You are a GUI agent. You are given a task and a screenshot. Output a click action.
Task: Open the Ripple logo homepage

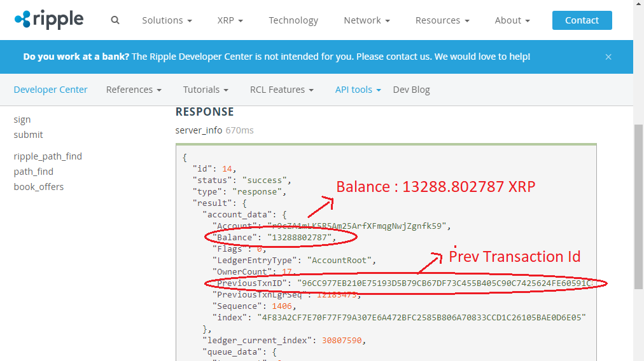tap(49, 20)
